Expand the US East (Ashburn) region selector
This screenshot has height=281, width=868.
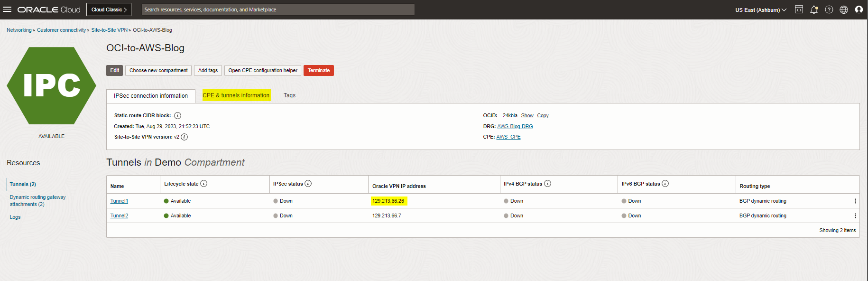[x=760, y=10]
